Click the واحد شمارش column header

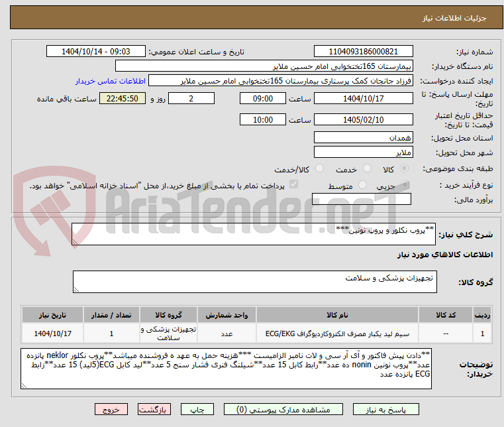227,315
